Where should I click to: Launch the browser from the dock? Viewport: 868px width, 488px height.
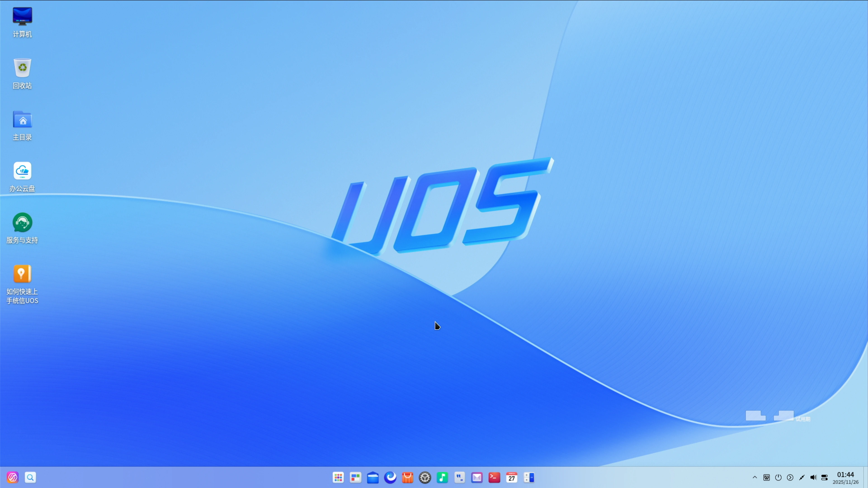(x=390, y=477)
